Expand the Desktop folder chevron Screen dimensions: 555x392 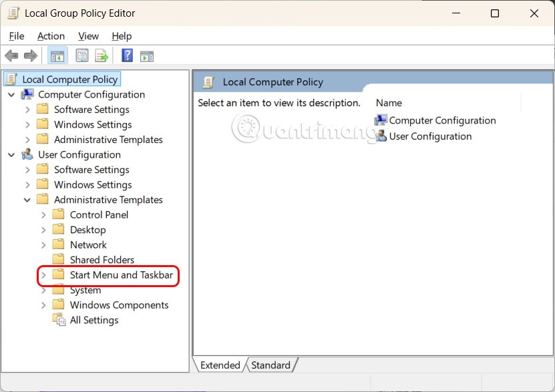click(x=43, y=230)
